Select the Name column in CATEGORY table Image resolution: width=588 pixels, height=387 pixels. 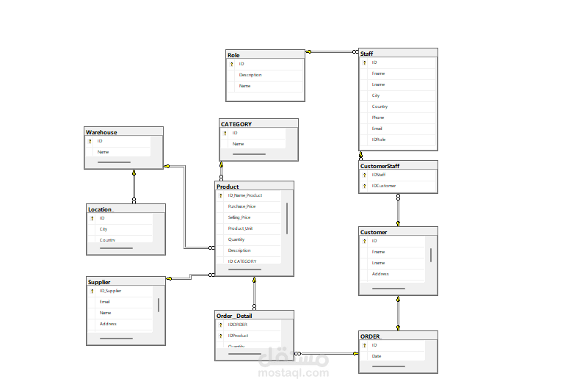pyautogui.click(x=253, y=144)
